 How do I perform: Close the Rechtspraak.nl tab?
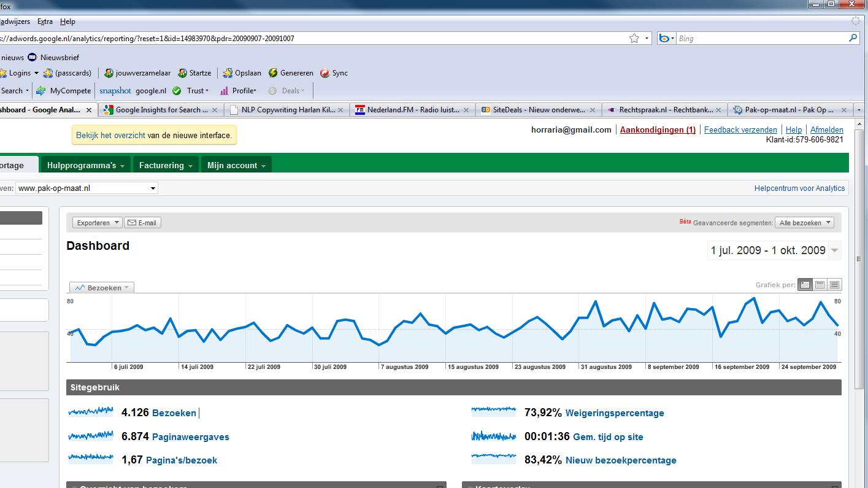coord(720,110)
